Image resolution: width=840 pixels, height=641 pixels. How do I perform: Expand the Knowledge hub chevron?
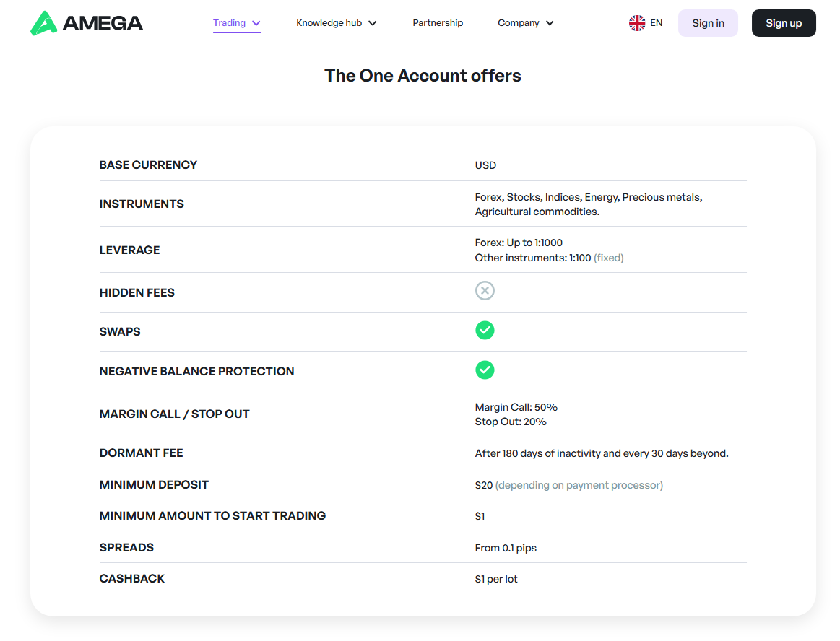[372, 23]
